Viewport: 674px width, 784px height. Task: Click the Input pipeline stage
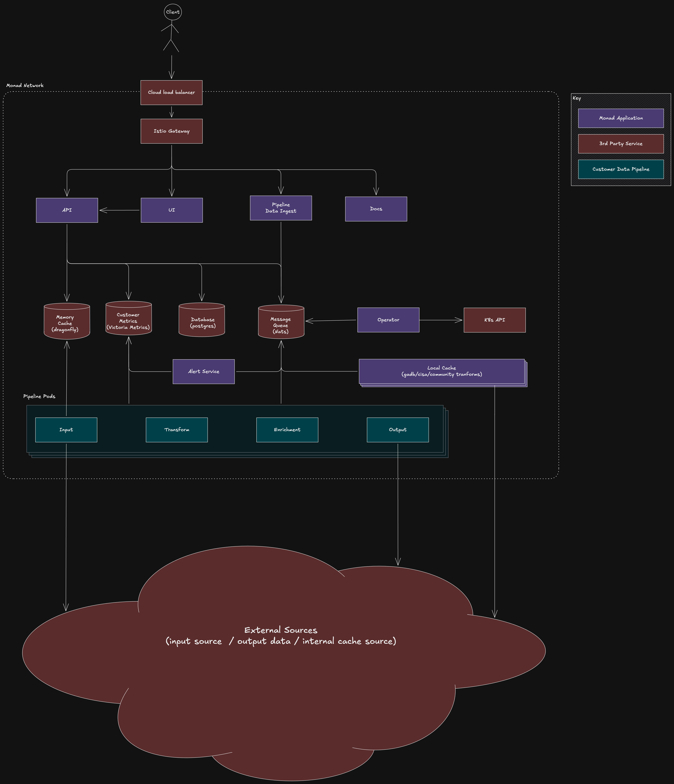tap(66, 430)
